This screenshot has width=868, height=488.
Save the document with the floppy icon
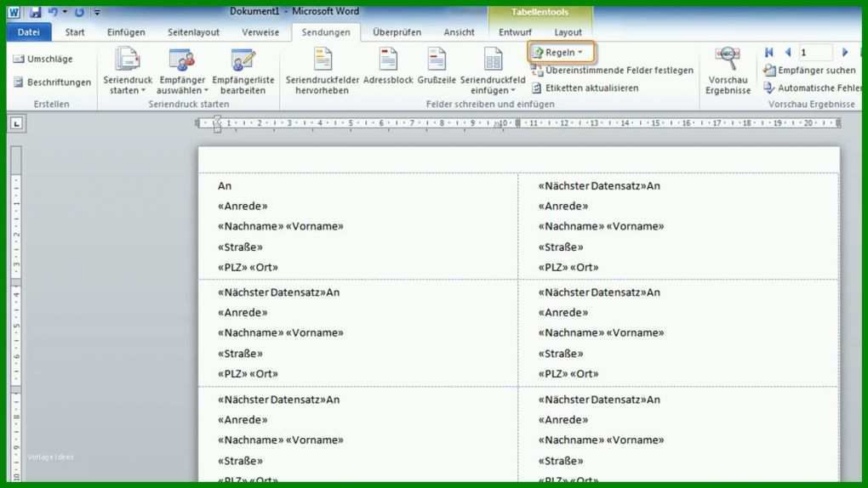(x=35, y=12)
